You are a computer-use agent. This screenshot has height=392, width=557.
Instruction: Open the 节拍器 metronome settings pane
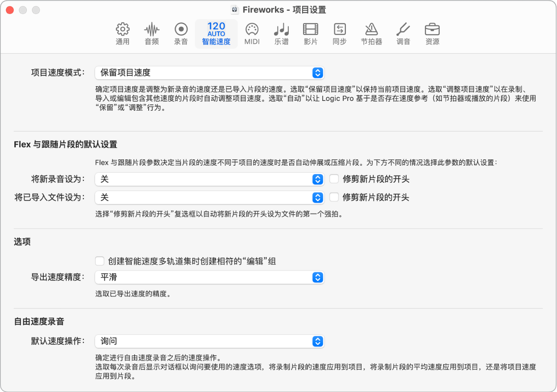[x=371, y=34]
